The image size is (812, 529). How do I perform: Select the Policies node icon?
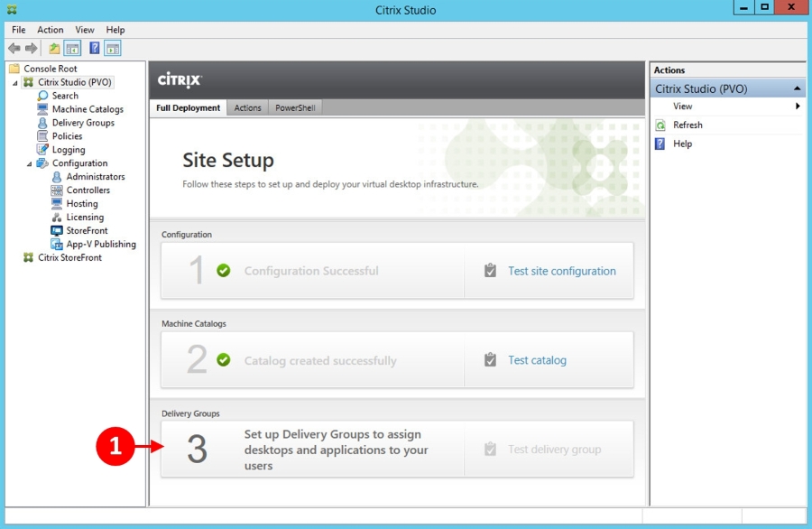pyautogui.click(x=43, y=136)
